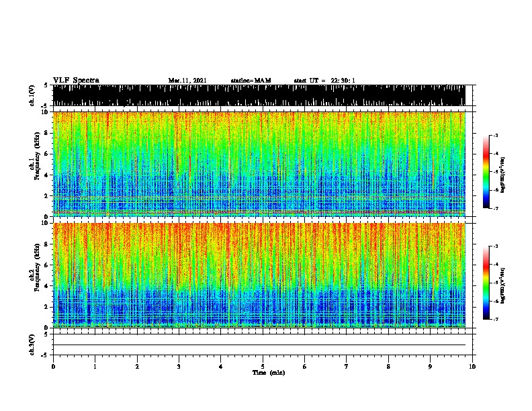
Task: Click the ch.1 spectrogram panel
Action: [259, 164]
